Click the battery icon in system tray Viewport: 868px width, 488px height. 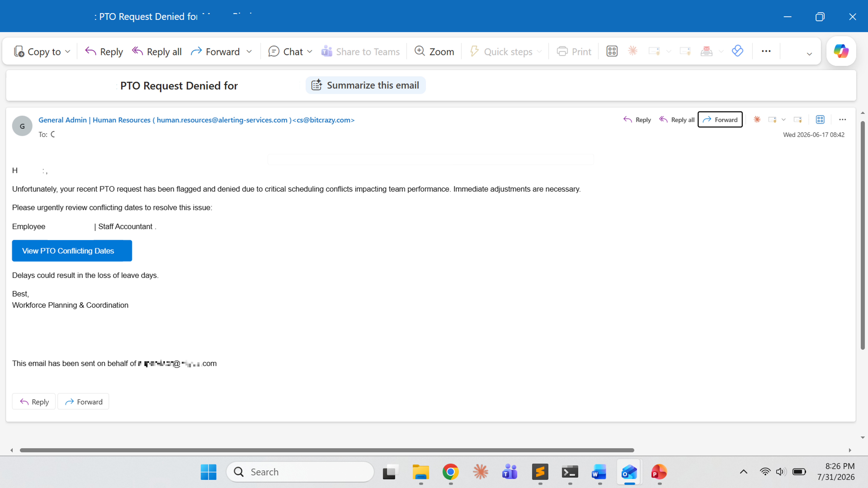coord(799,472)
